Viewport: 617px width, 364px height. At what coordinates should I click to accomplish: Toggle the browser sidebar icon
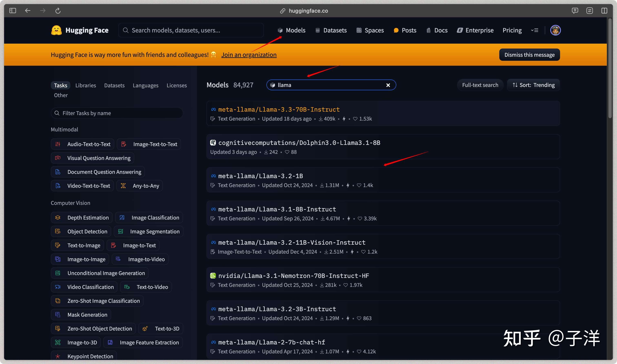[x=12, y=11]
